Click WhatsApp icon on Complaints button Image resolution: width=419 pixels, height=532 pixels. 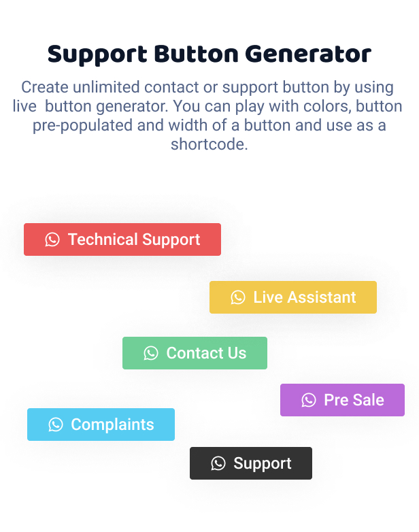click(55, 425)
